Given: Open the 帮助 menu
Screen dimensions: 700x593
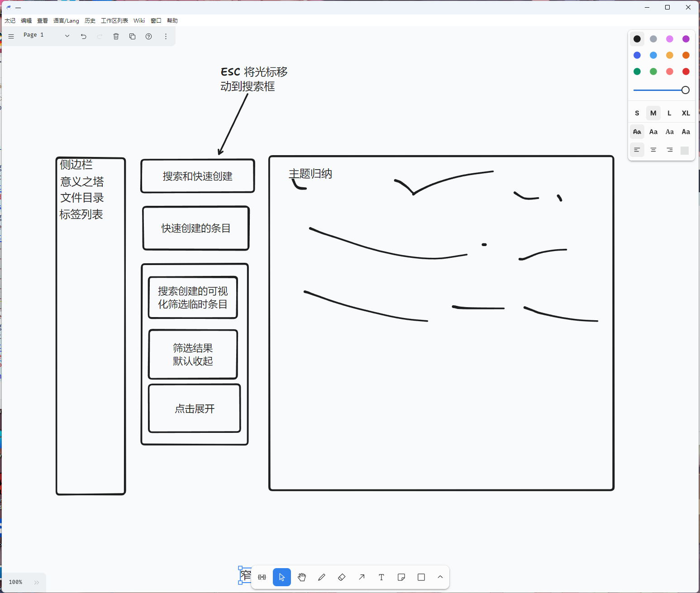Looking at the screenshot, I should pyautogui.click(x=172, y=20).
